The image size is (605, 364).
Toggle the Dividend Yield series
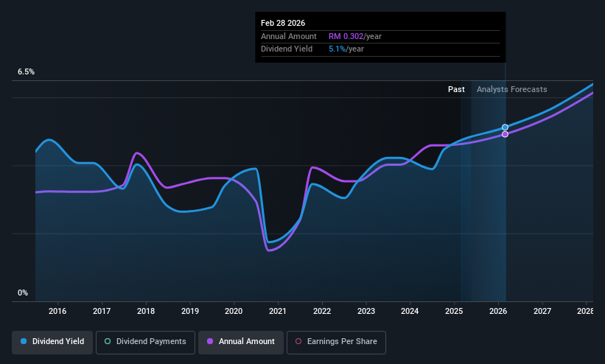[52, 342]
